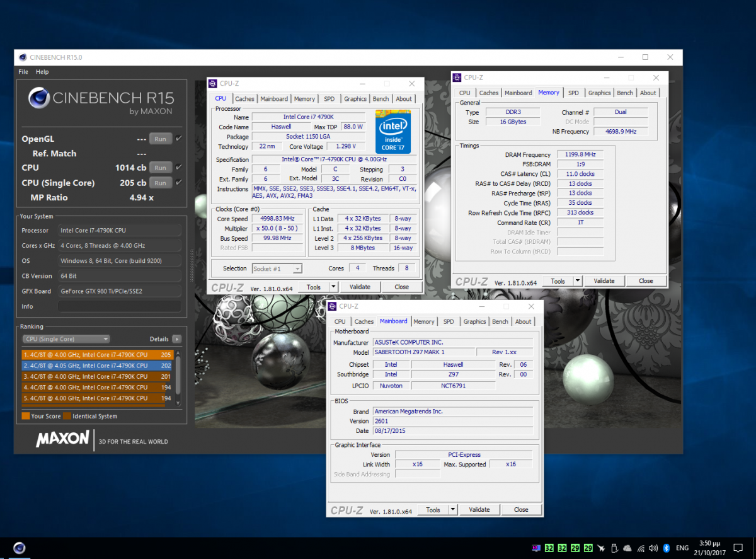
Task: Open the OneDrive cloud tray icon
Action: [627, 548]
